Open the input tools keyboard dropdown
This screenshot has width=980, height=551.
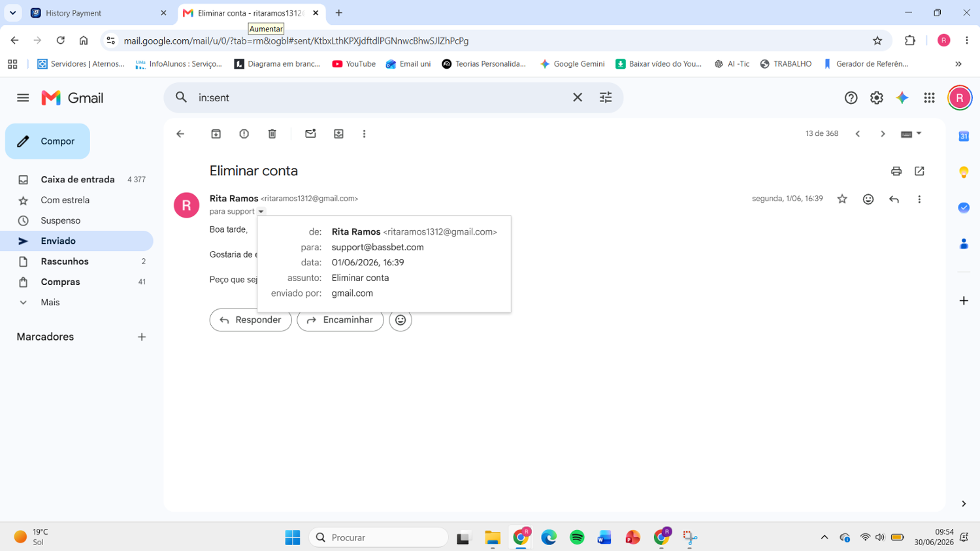pos(911,133)
